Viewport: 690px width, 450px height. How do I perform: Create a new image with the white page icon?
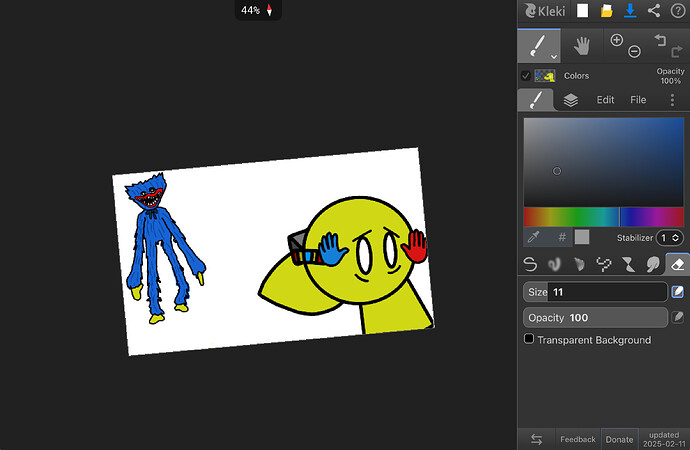point(583,11)
